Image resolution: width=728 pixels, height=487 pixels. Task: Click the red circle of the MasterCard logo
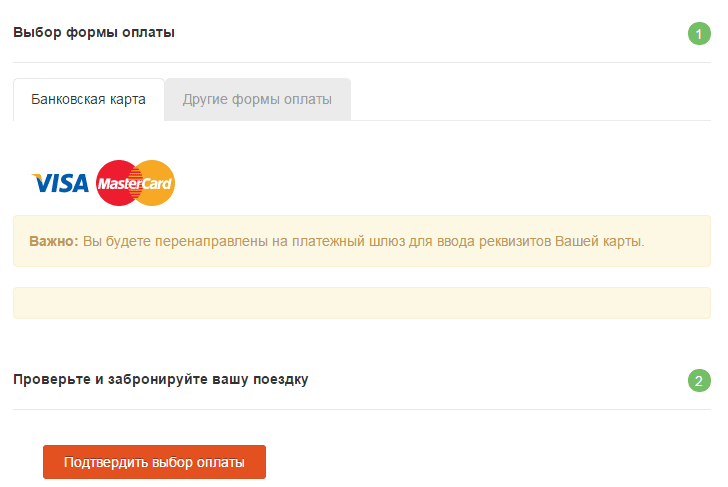114,183
